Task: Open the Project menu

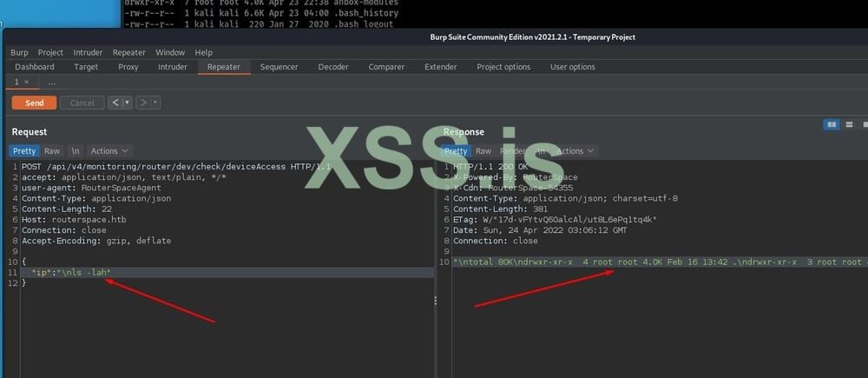Action: (50, 53)
